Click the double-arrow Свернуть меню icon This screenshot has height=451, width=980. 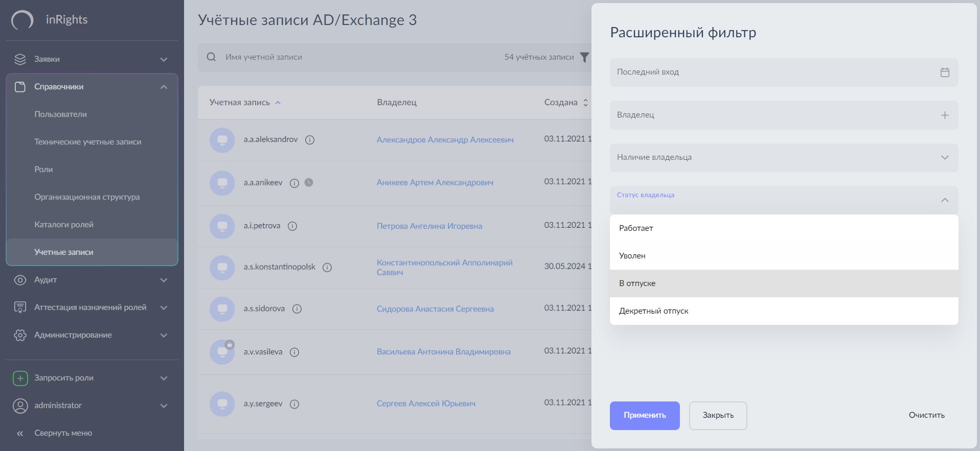(x=20, y=433)
